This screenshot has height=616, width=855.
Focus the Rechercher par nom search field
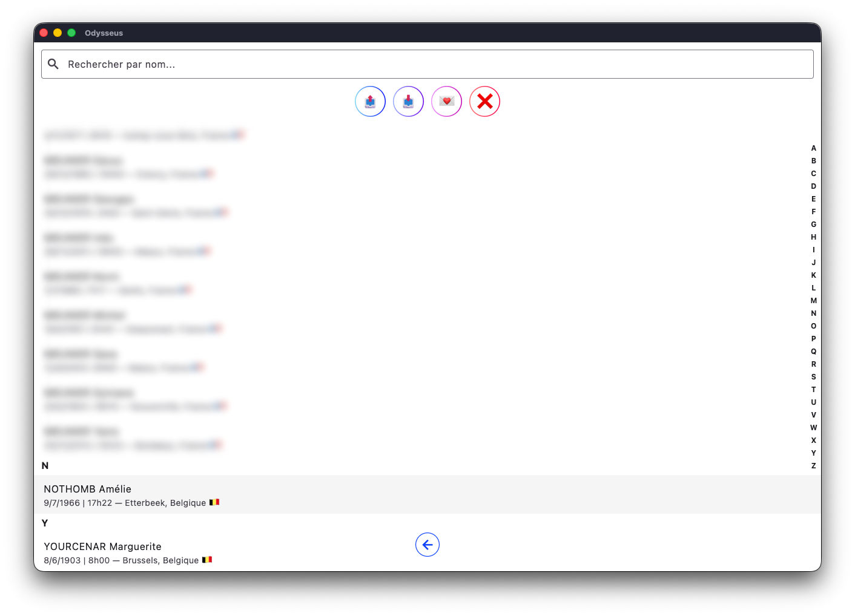click(x=427, y=64)
